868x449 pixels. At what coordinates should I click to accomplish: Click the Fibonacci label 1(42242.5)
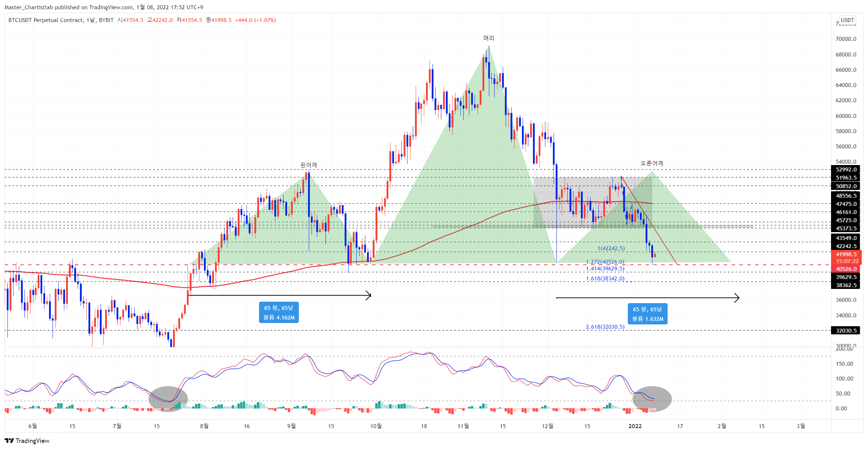[611, 248]
